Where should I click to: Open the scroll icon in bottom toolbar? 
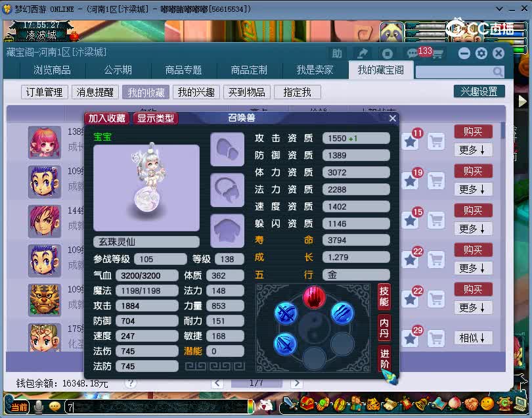coord(390,404)
